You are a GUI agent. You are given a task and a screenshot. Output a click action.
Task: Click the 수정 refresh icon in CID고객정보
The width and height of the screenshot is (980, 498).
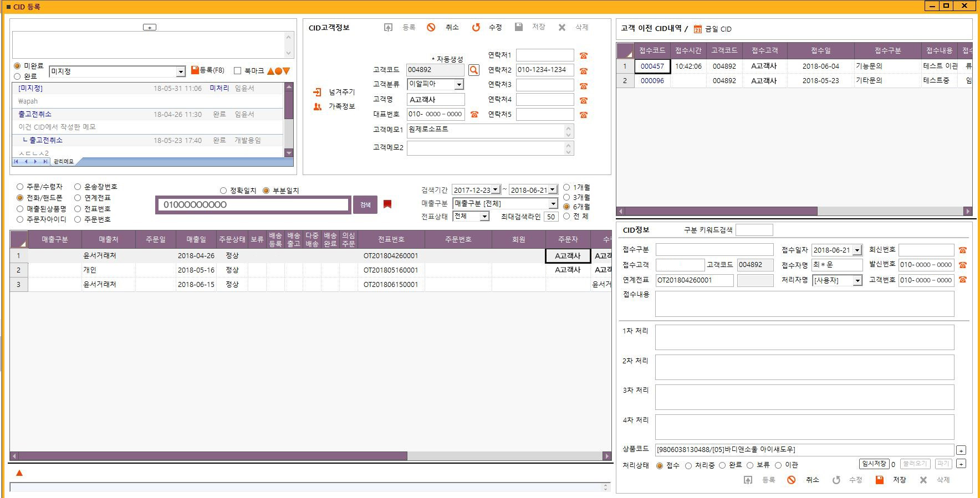click(476, 27)
